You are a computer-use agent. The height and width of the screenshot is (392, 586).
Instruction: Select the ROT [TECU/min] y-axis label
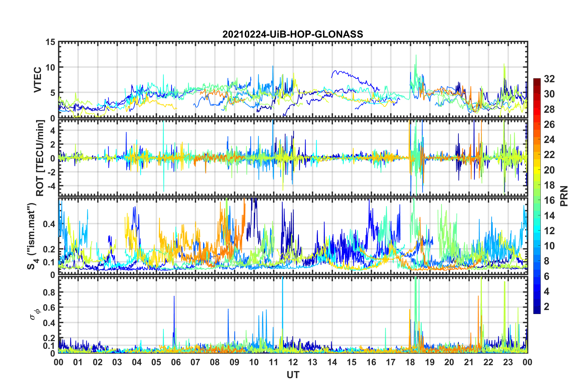pyautogui.click(x=40, y=158)
